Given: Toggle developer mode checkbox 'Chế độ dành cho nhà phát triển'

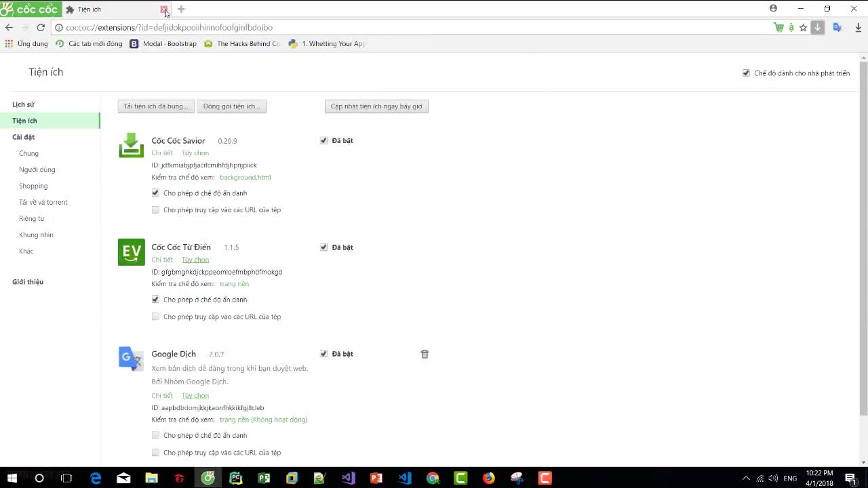Looking at the screenshot, I should point(746,73).
